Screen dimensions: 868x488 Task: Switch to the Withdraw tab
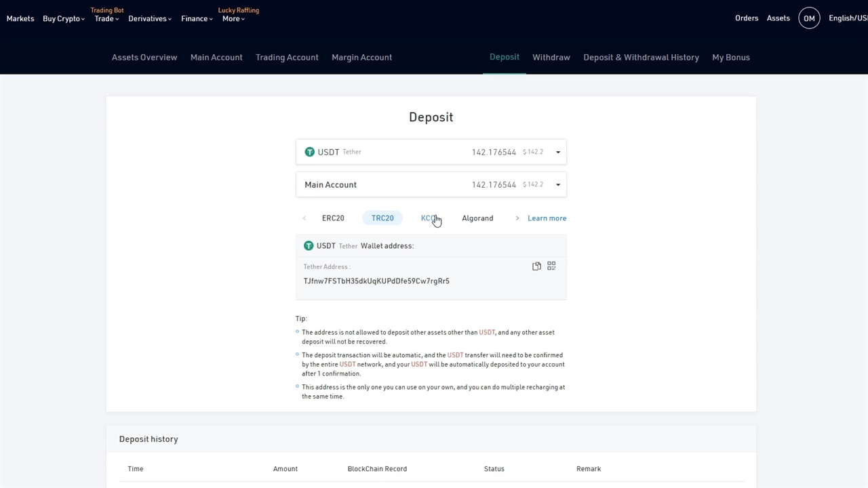pos(551,58)
